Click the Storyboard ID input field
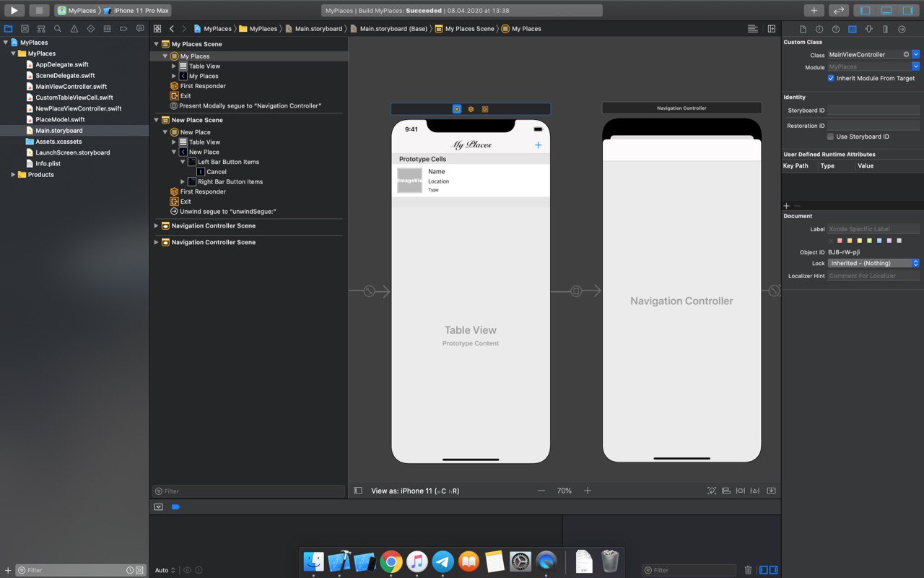Viewport: 924px width, 578px height. (873, 111)
